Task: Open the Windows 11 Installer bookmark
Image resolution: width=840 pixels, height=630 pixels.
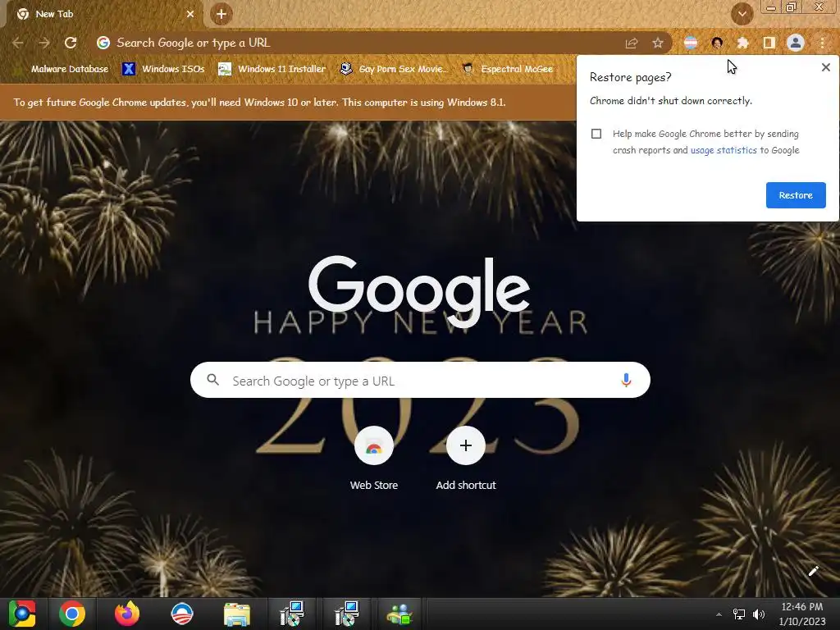Action: (272, 69)
